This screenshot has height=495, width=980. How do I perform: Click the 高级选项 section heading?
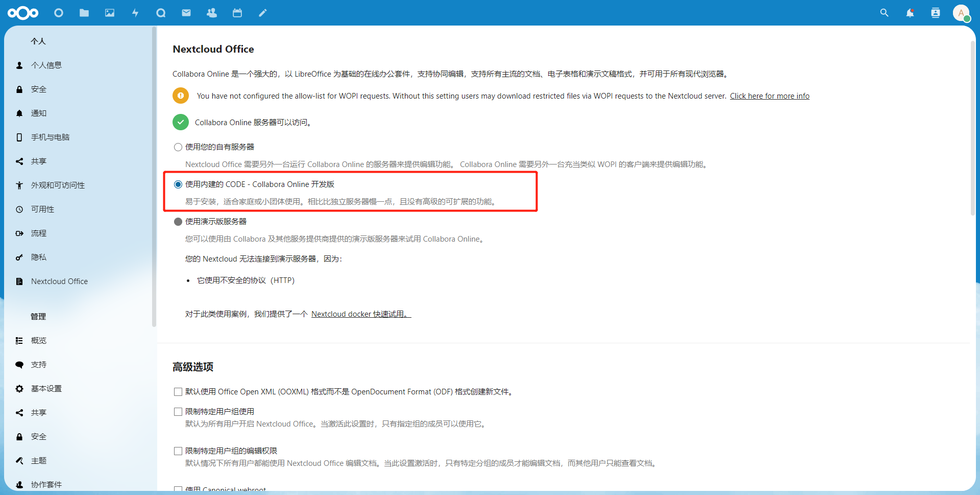(x=193, y=367)
